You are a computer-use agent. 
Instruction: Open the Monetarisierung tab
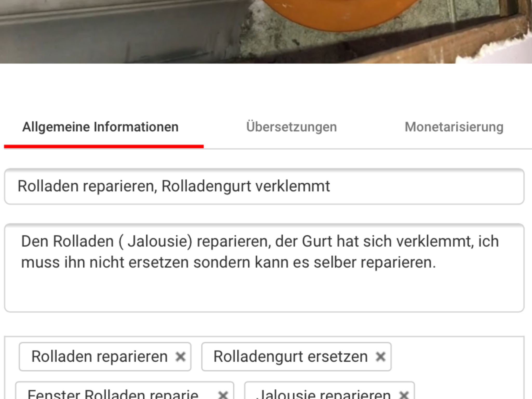coord(454,127)
